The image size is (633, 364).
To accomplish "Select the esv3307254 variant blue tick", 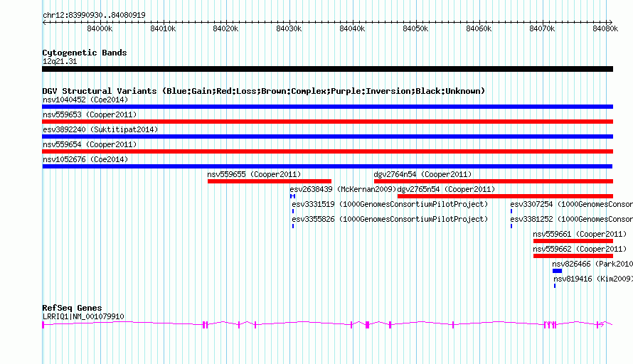I will tap(511, 211).
